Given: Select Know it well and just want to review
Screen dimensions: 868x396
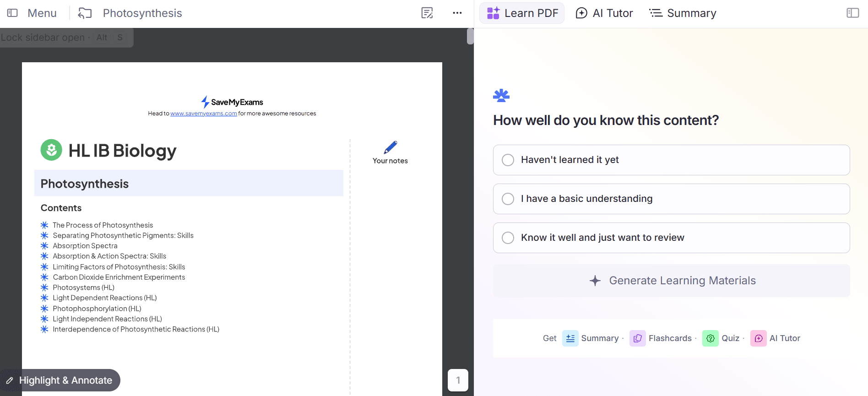Looking at the screenshot, I should tap(671, 238).
